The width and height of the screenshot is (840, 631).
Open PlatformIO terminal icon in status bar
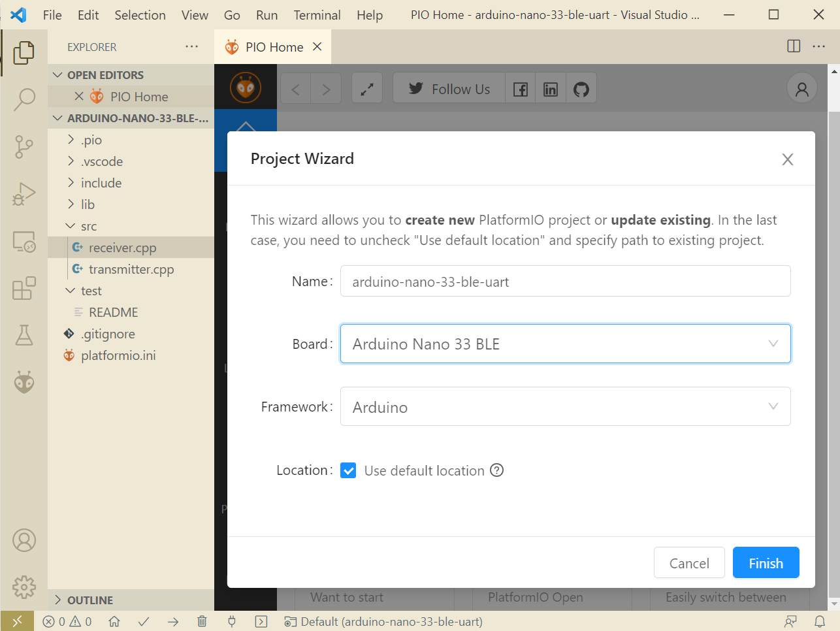tap(261, 621)
